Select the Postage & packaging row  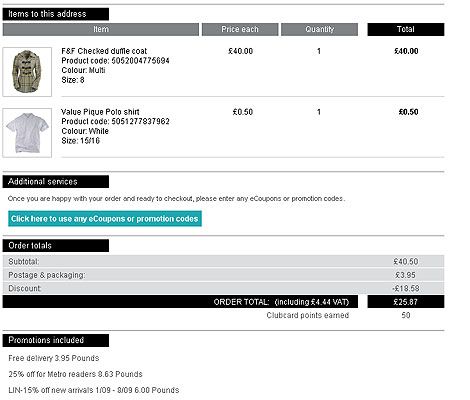click(x=223, y=275)
